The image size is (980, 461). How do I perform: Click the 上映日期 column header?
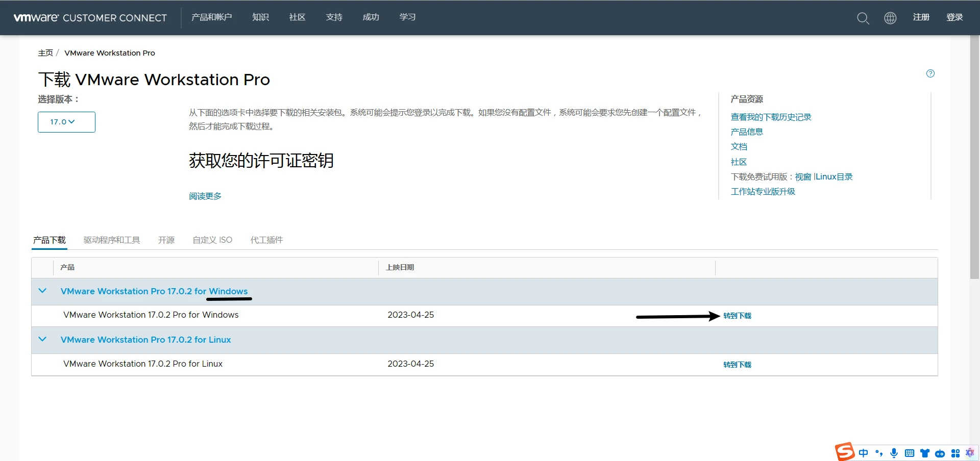(x=400, y=267)
